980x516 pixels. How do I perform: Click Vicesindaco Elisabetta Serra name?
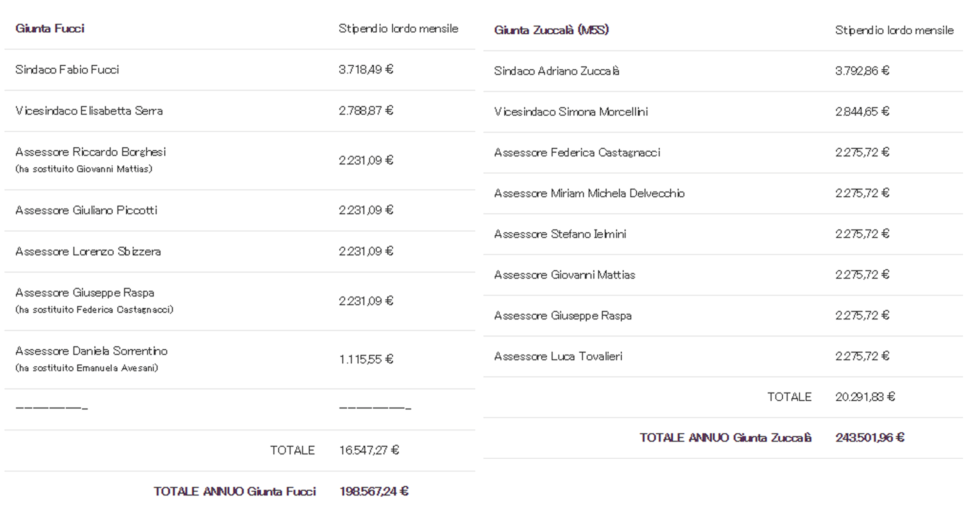pos(89,111)
